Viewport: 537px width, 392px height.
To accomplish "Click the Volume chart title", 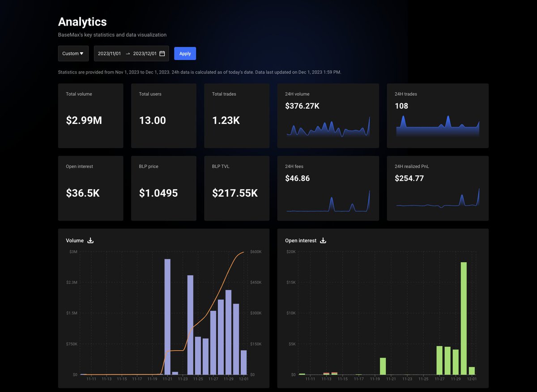I will tap(75, 241).
